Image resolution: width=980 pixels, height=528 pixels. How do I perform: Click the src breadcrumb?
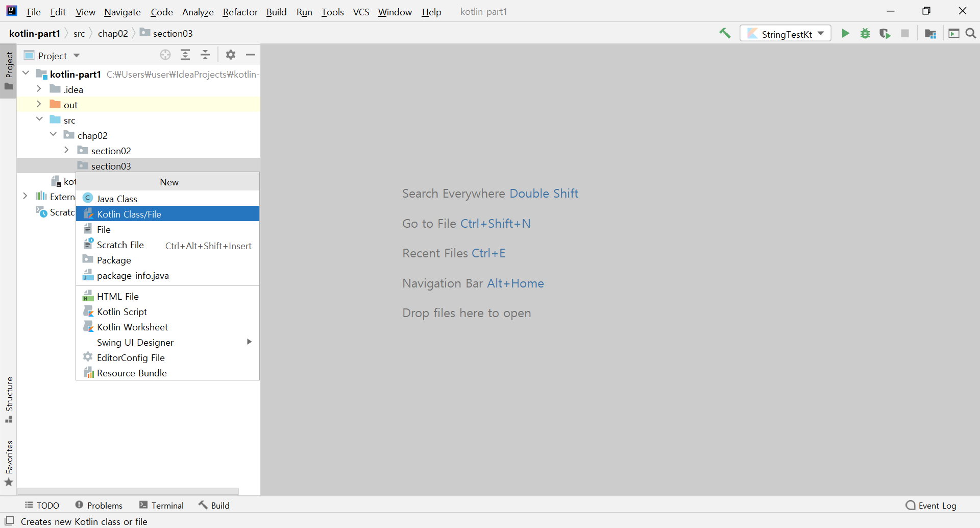79,33
